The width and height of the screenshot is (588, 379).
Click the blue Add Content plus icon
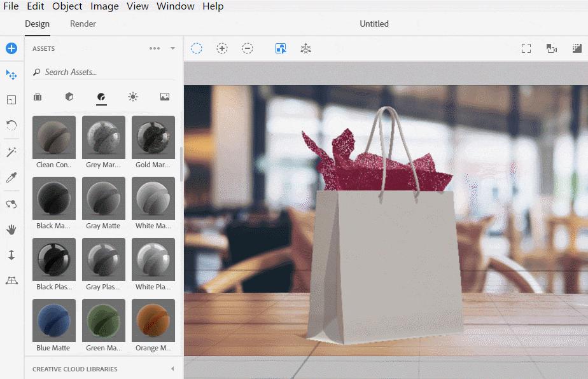[10, 48]
